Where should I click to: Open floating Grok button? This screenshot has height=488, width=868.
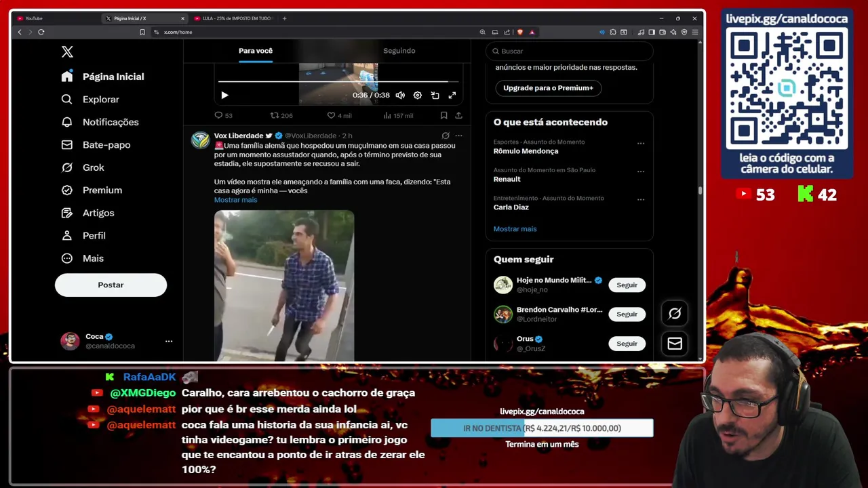675,314
